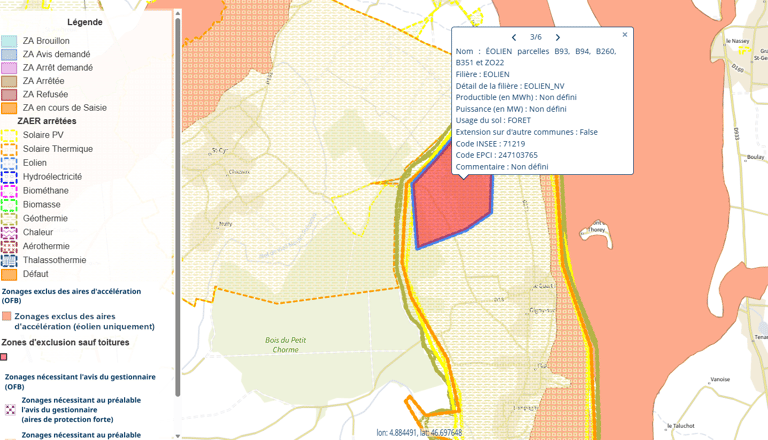Click the le Nassey place label

point(738,41)
